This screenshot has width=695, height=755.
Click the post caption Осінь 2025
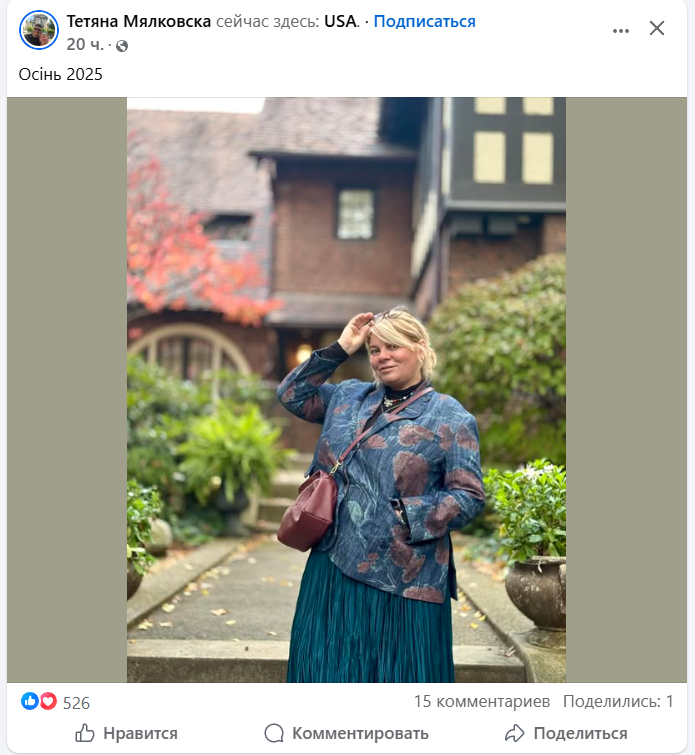coord(61,75)
